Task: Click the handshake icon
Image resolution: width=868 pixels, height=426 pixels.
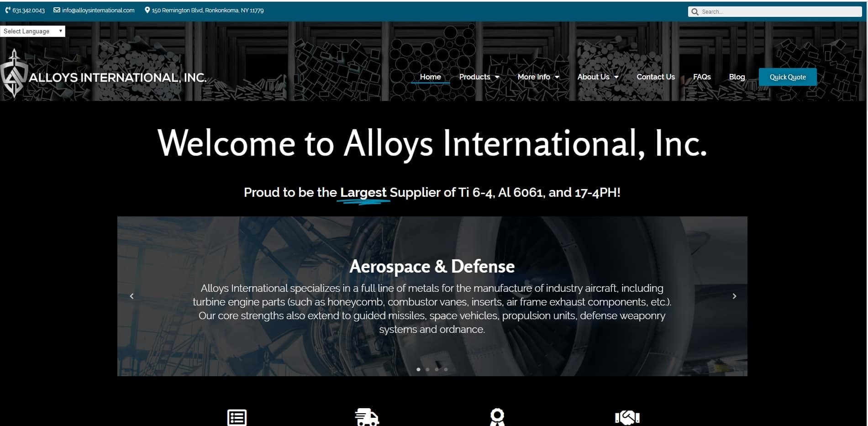Action: click(x=627, y=417)
